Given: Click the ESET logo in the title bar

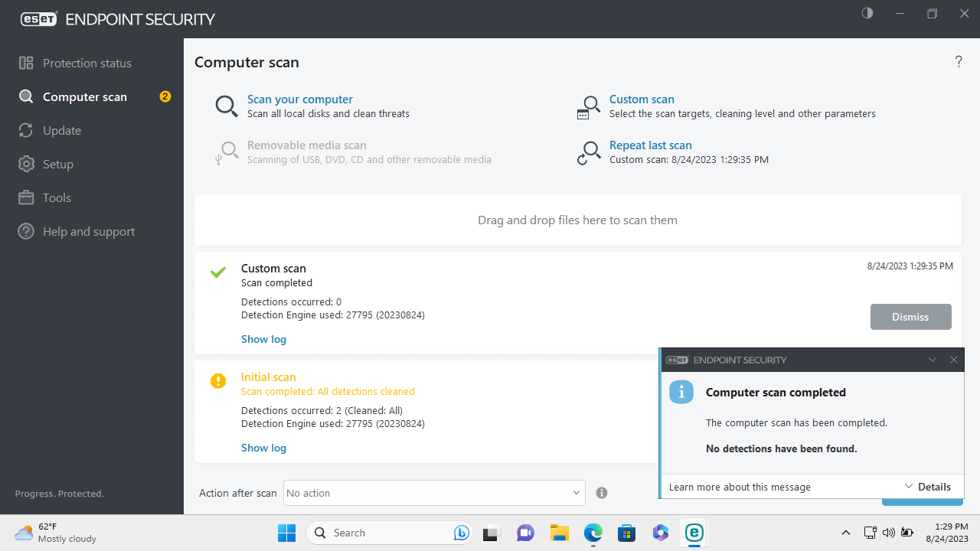Looking at the screenshot, I should coord(38,19).
